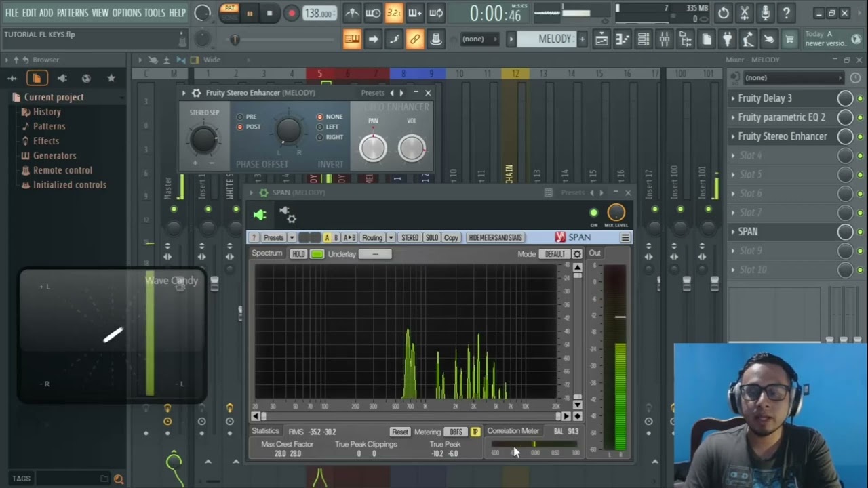Open Stereo Enhancer plugin options gear
Viewport: 868px width, 488px height.
197,93
